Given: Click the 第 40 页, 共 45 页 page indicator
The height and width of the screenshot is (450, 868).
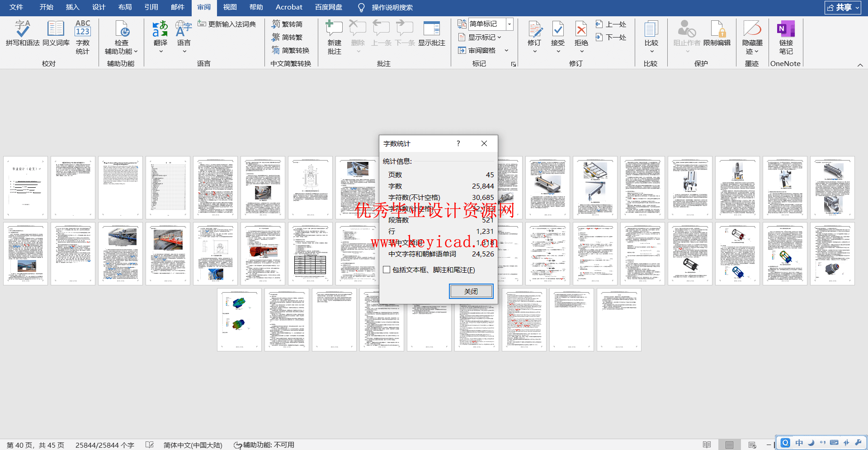Looking at the screenshot, I should (x=35, y=445).
